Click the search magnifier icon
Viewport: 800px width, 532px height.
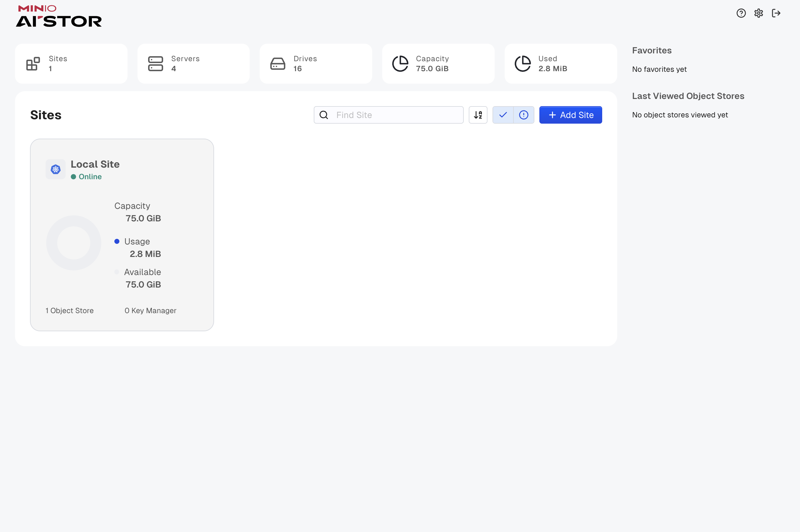click(x=324, y=115)
